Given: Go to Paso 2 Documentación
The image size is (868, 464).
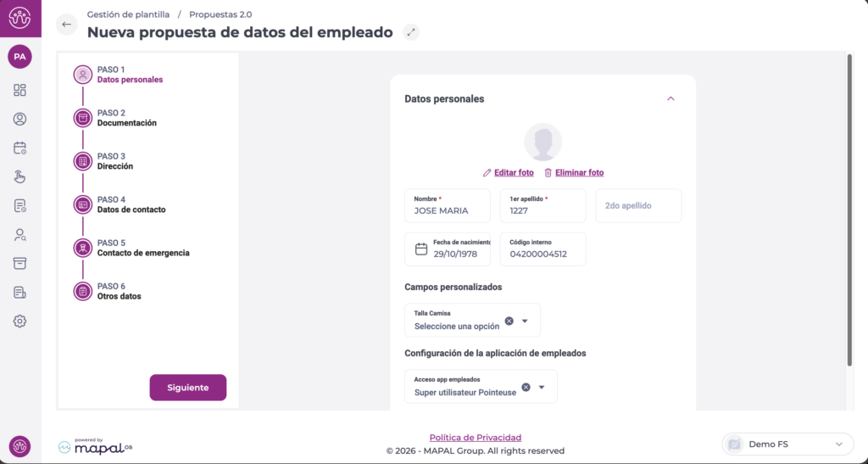Looking at the screenshot, I should [126, 118].
